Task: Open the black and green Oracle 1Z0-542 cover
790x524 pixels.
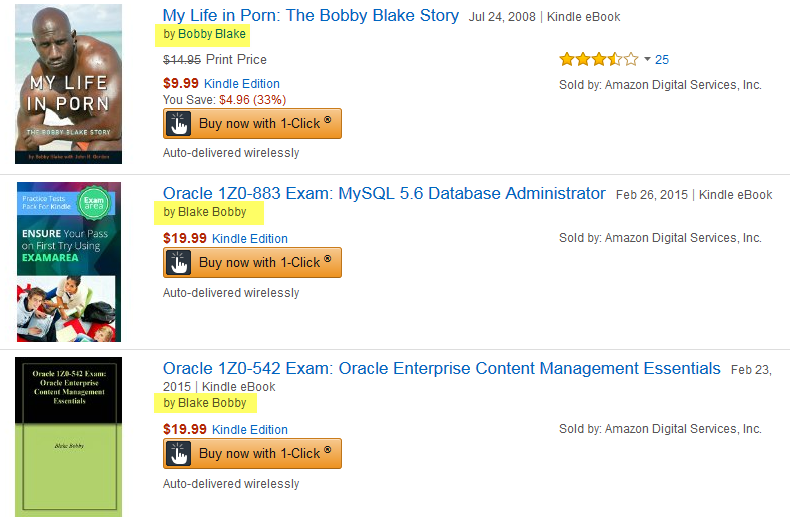Action: point(68,437)
